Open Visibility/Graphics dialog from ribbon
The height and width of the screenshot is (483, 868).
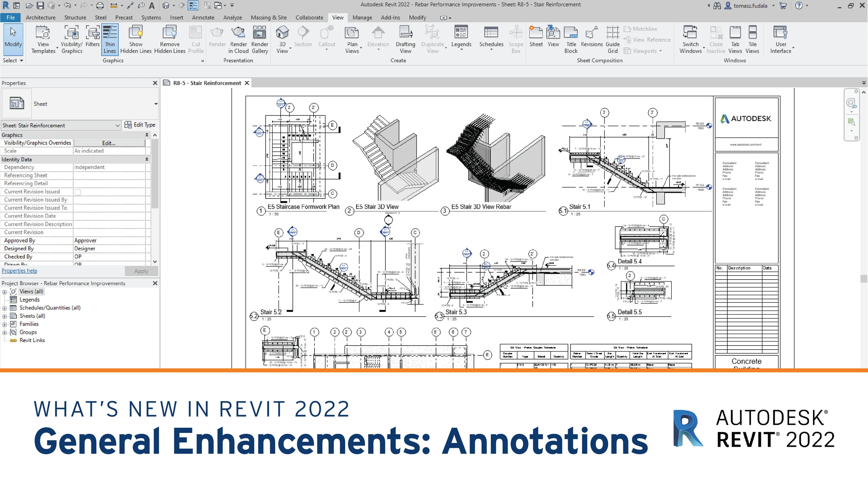71,39
